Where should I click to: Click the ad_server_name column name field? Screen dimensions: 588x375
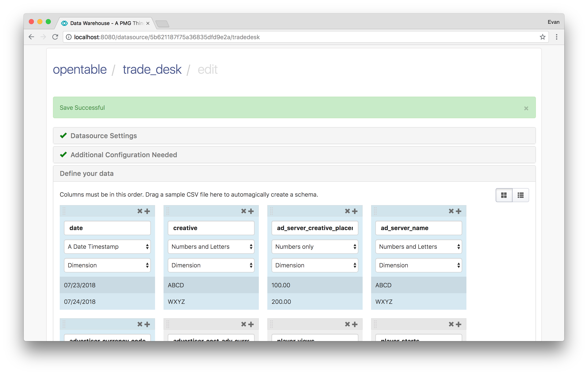pos(418,228)
